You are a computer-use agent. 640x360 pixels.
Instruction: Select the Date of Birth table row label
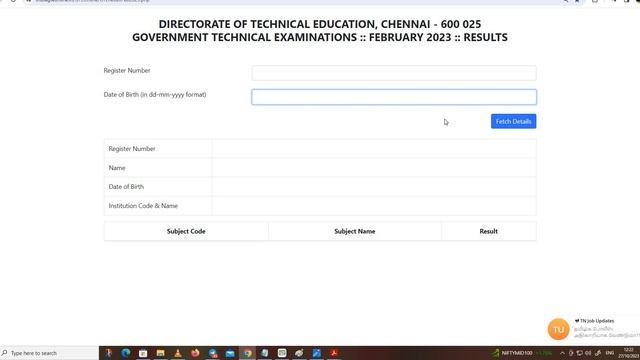pyautogui.click(x=126, y=187)
